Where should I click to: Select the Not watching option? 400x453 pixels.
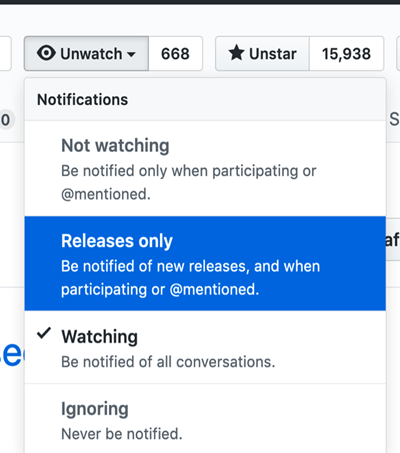coord(205,169)
